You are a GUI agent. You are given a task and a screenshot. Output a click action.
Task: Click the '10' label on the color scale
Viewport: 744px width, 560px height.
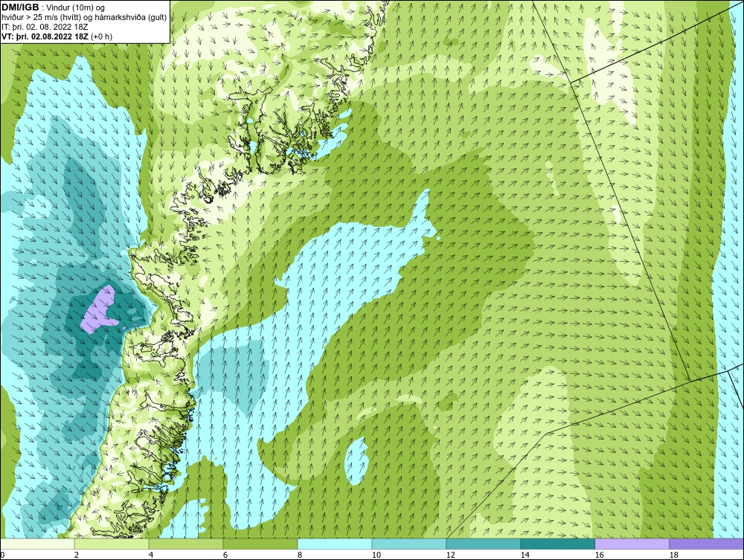[376, 555]
